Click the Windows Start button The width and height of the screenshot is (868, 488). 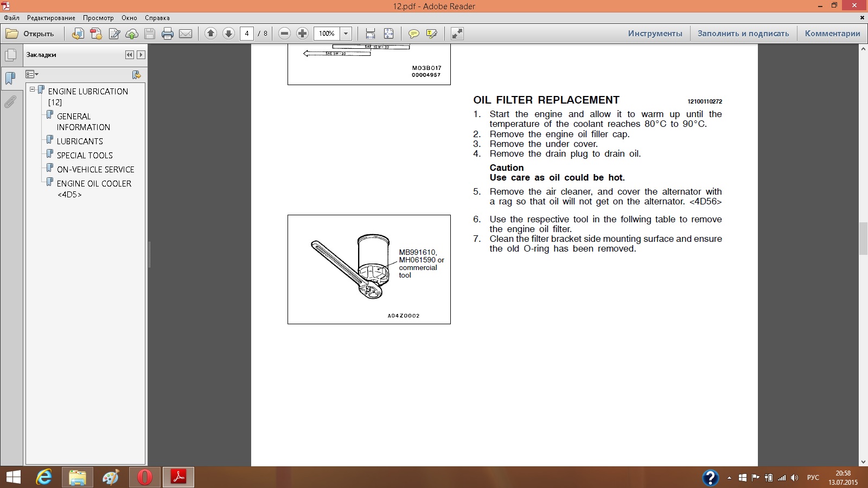12,477
